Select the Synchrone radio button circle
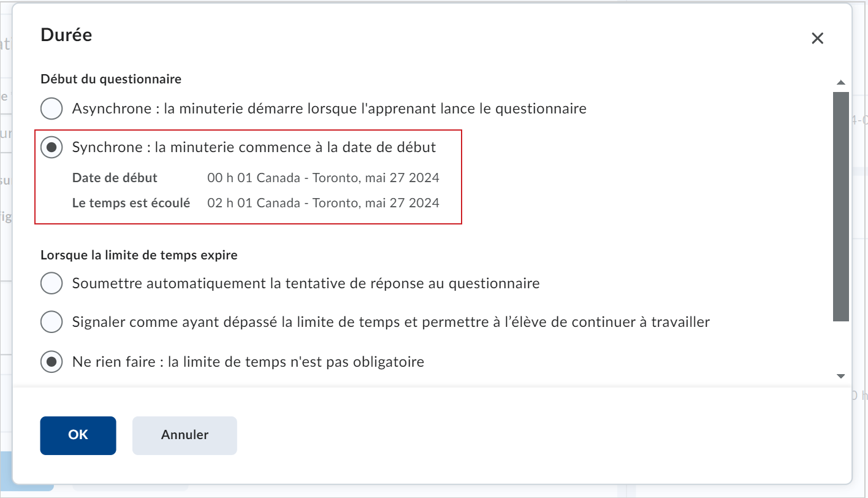The image size is (868, 498). [51, 147]
